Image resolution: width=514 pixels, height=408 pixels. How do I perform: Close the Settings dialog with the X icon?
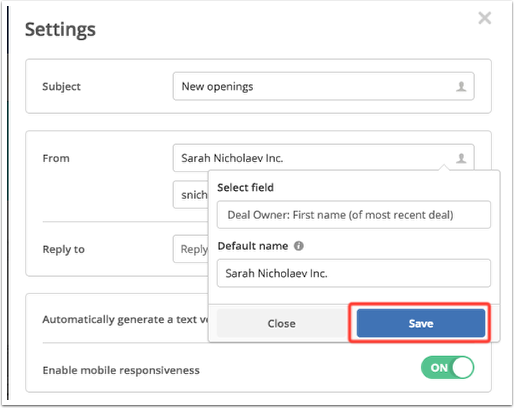484,18
